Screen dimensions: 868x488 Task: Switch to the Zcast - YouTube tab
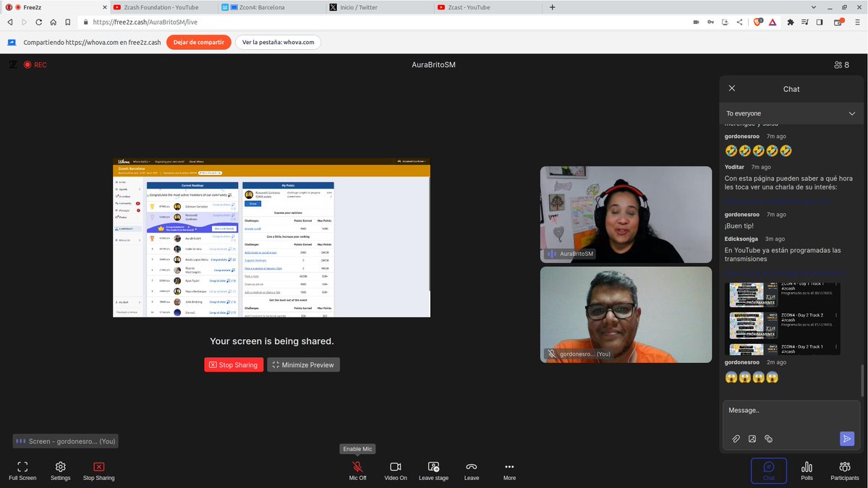pos(488,7)
